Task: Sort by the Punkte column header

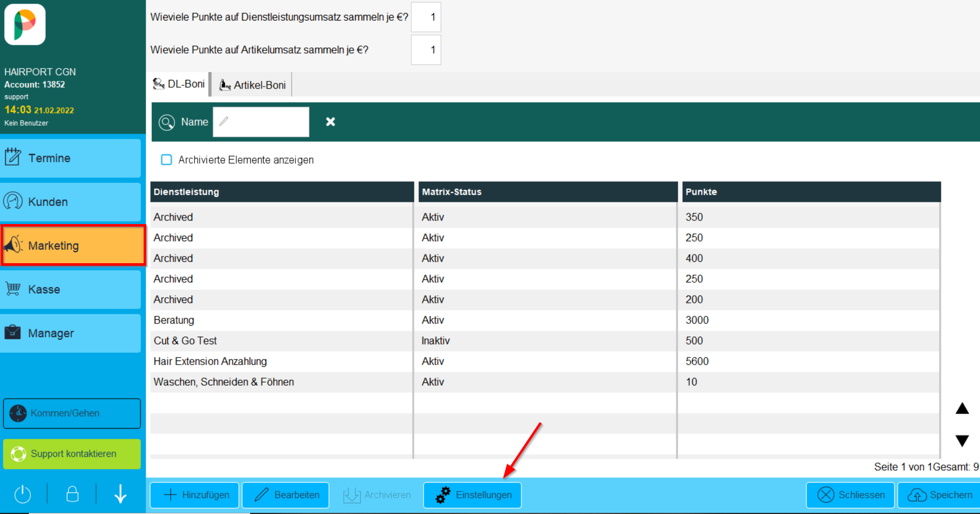Action: click(811, 192)
